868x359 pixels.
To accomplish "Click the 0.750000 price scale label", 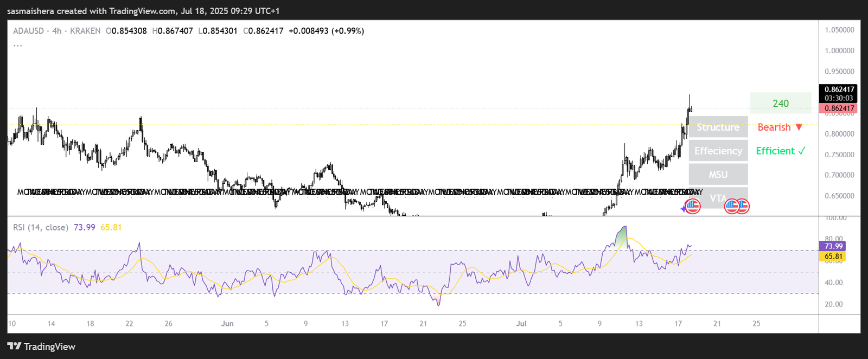I will coord(839,155).
